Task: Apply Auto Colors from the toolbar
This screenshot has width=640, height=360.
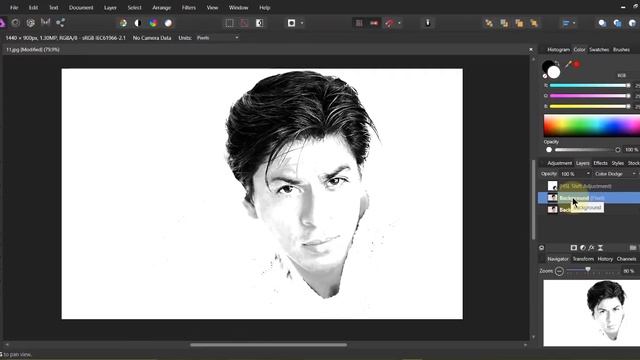Action: (x=153, y=23)
